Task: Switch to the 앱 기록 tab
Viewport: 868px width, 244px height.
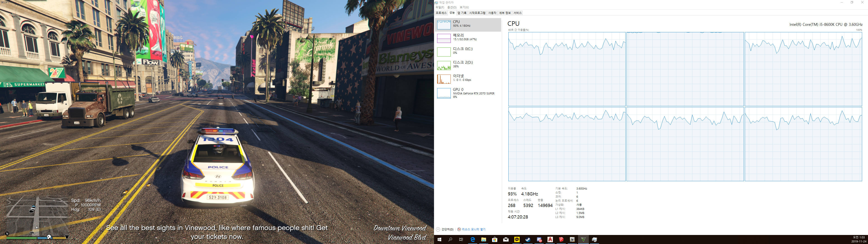Action: pyautogui.click(x=462, y=13)
